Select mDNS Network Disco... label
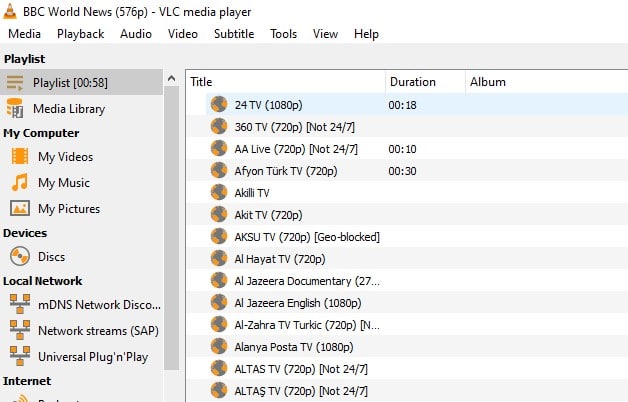This screenshot has width=628, height=402. pos(99,305)
